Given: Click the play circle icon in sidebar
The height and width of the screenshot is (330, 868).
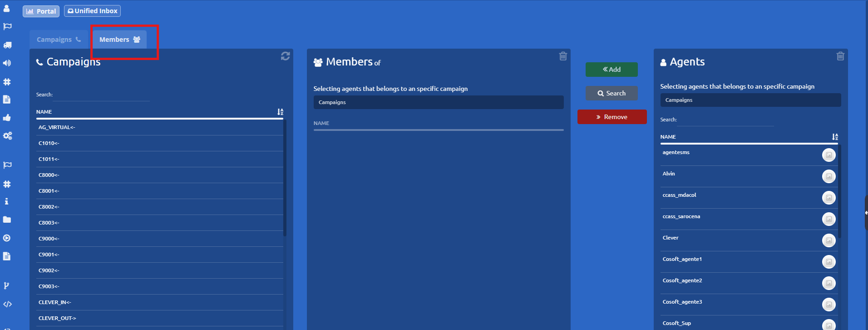Looking at the screenshot, I should [7, 238].
